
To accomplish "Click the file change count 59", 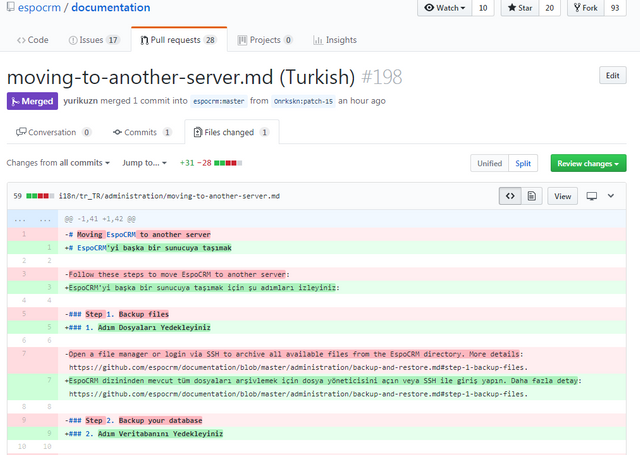I will (18, 196).
